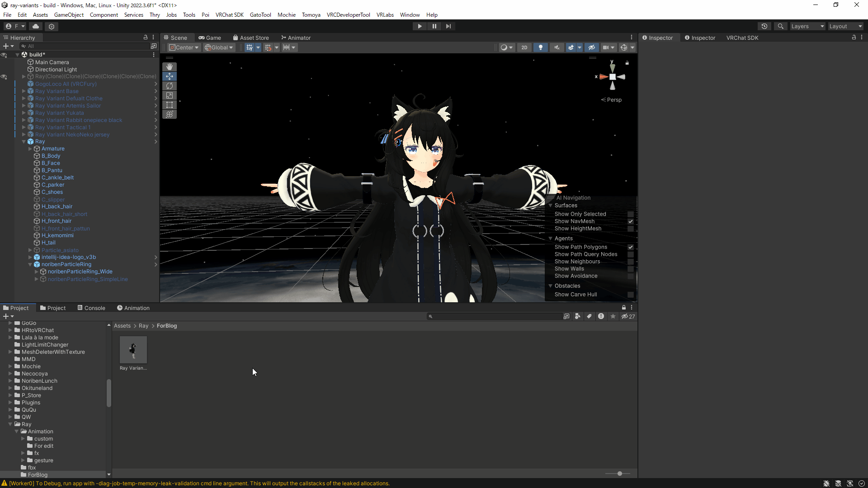Screen dimensions: 868x488
Task: Enable Show Only Selected checkbox
Action: pos(630,214)
